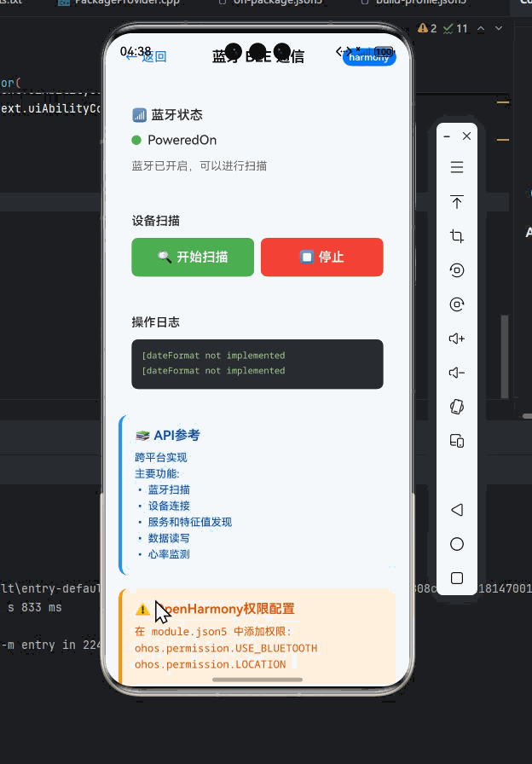Tap the emulator Home circle button
Viewport: 532px width, 764px height.
(456, 544)
